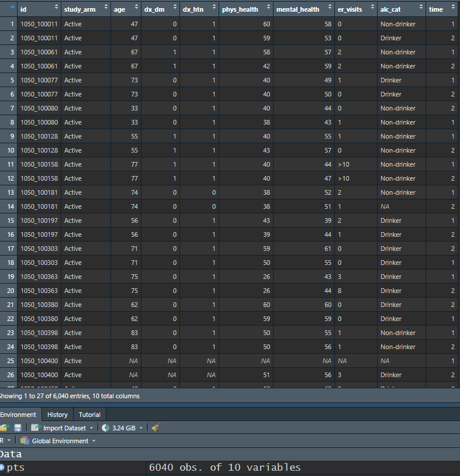
Task: Click the Data section heading
Action: (11, 454)
